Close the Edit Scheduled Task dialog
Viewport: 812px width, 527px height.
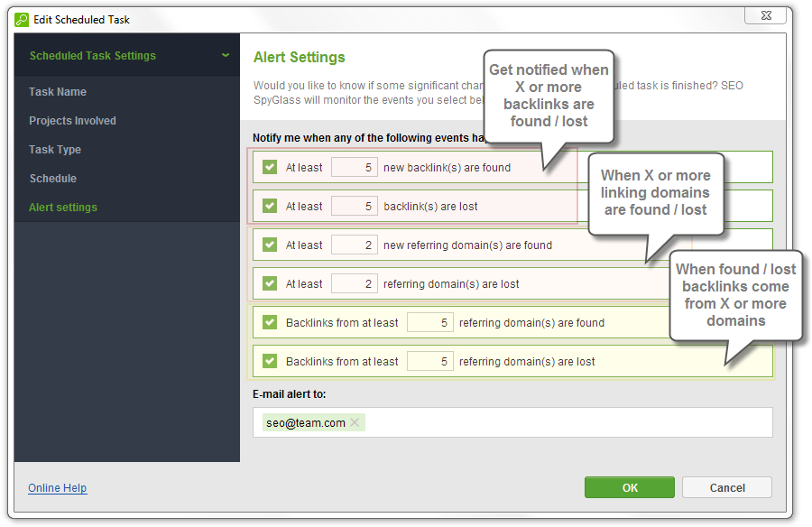(x=766, y=15)
